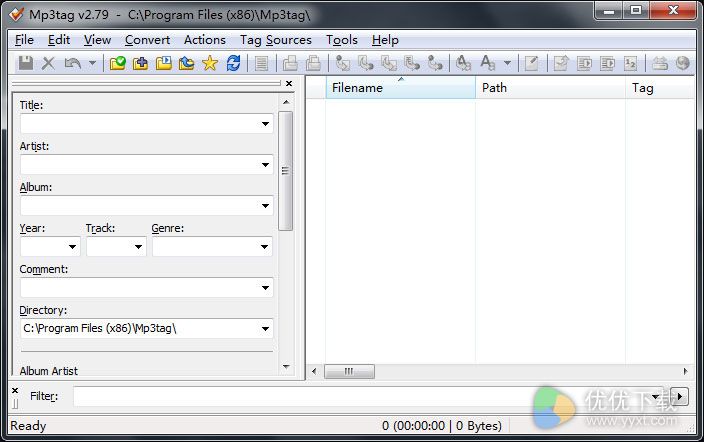Image resolution: width=704 pixels, height=442 pixels.
Task: Expand the Title field dropdown
Action: coord(265,124)
